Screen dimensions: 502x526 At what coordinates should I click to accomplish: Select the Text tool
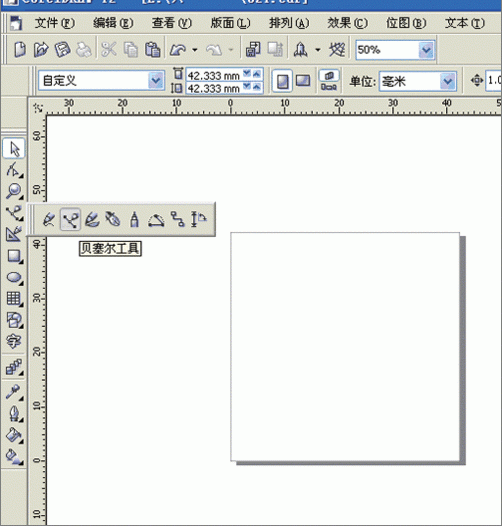pos(14,341)
